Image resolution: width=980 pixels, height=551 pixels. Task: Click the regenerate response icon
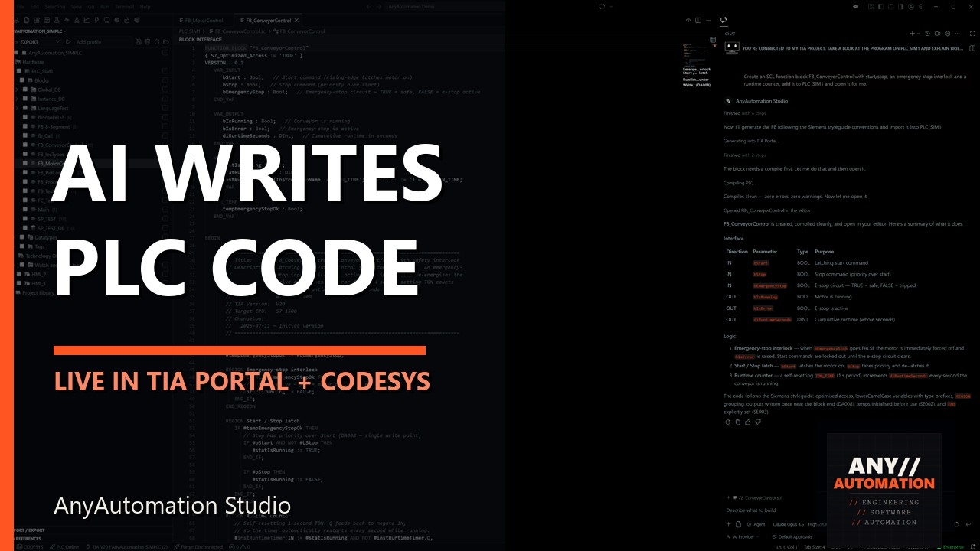click(x=727, y=422)
